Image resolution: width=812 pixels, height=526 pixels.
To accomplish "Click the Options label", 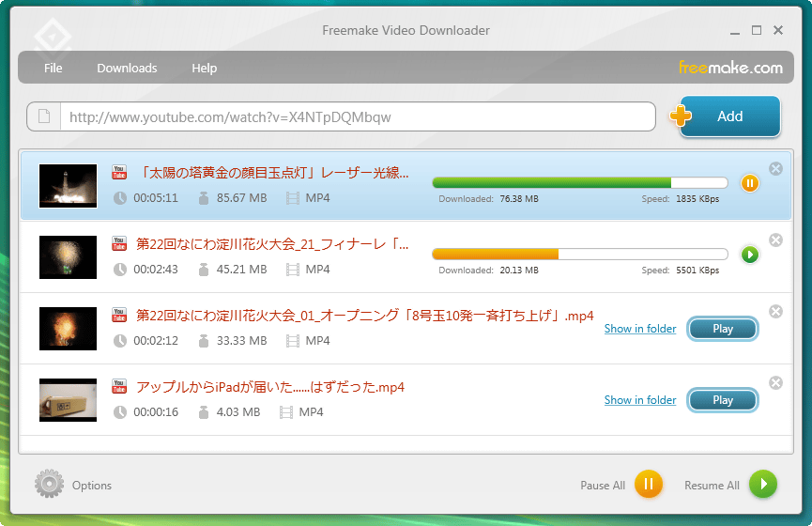I will pyautogui.click(x=92, y=486).
